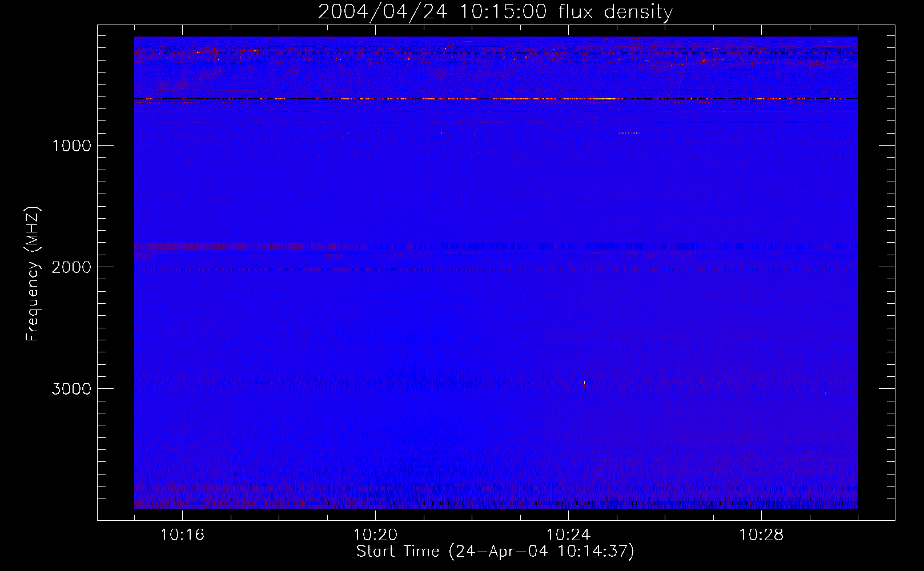Viewport: 924px width, 571px height.
Task: Click the 10:16 time tick label
Action: click(182, 535)
